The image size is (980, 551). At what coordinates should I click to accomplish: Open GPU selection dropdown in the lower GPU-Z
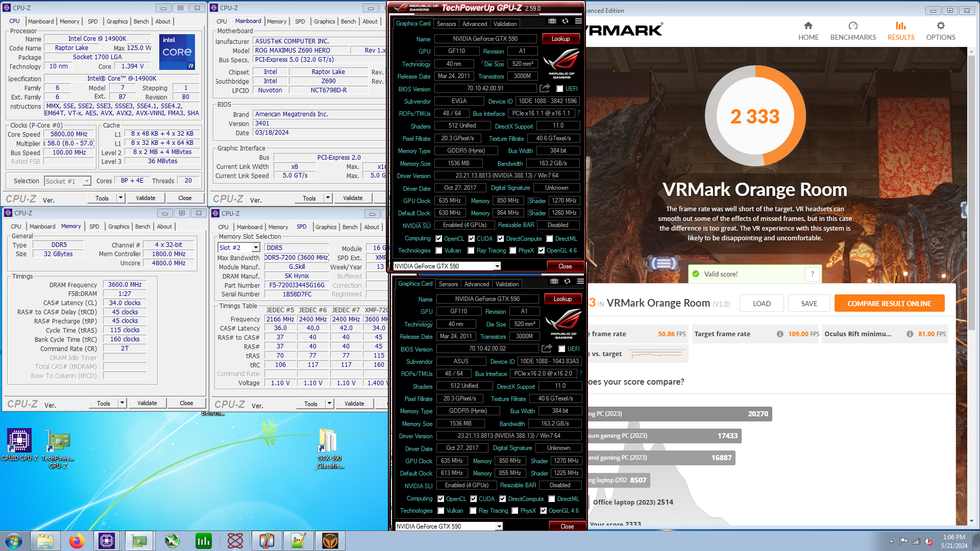click(499, 526)
